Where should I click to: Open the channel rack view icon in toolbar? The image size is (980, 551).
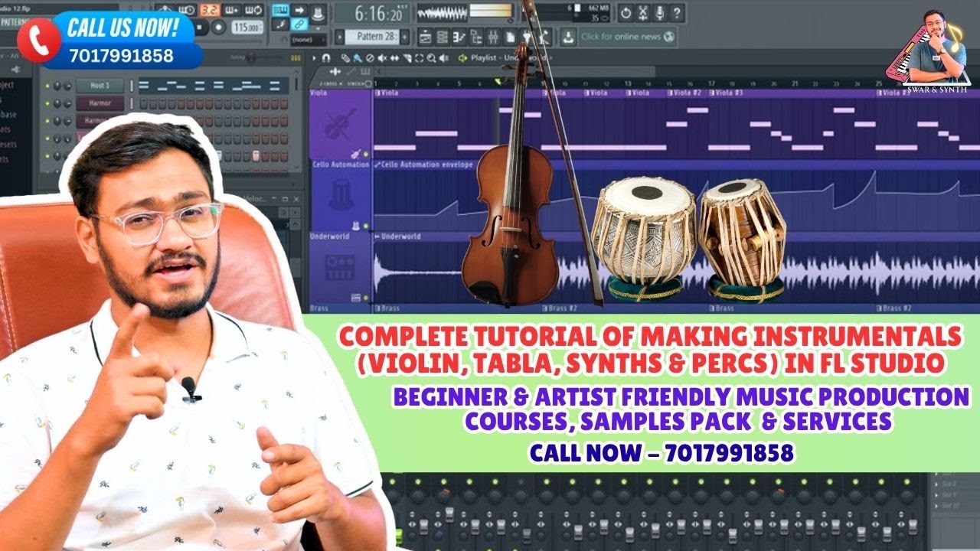pyautogui.click(x=443, y=37)
